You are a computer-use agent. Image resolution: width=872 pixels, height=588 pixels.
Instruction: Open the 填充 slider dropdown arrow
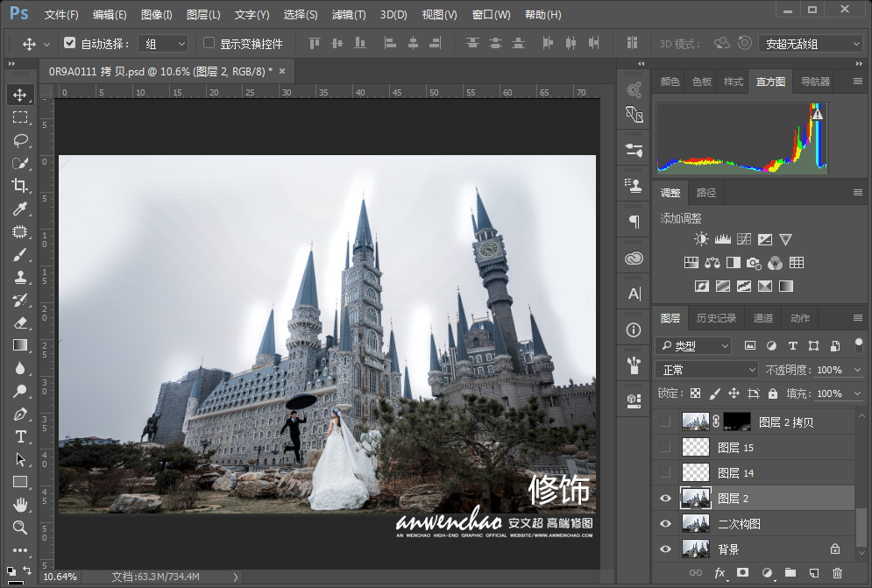(x=858, y=393)
